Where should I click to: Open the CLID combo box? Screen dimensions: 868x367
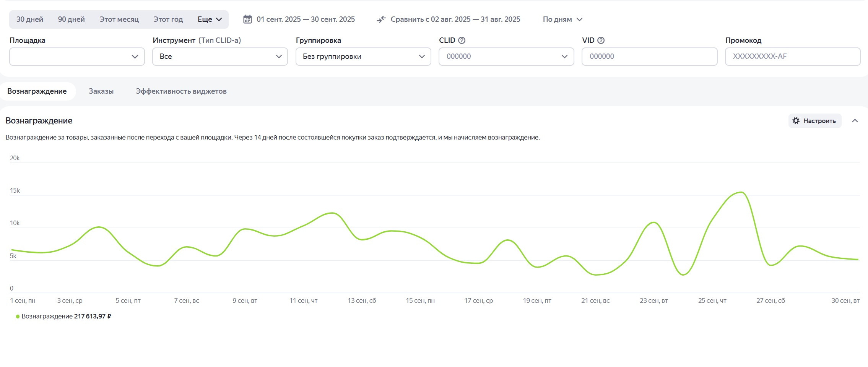pos(506,57)
